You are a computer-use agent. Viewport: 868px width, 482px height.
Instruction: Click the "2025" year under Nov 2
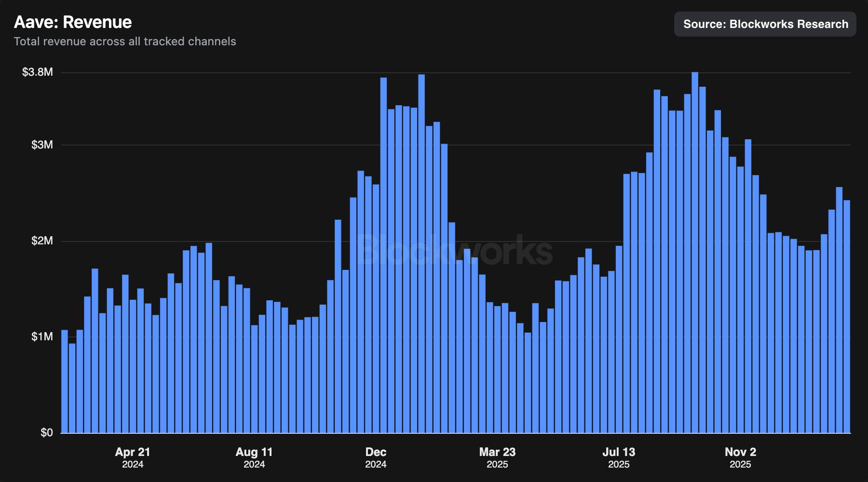pos(740,465)
